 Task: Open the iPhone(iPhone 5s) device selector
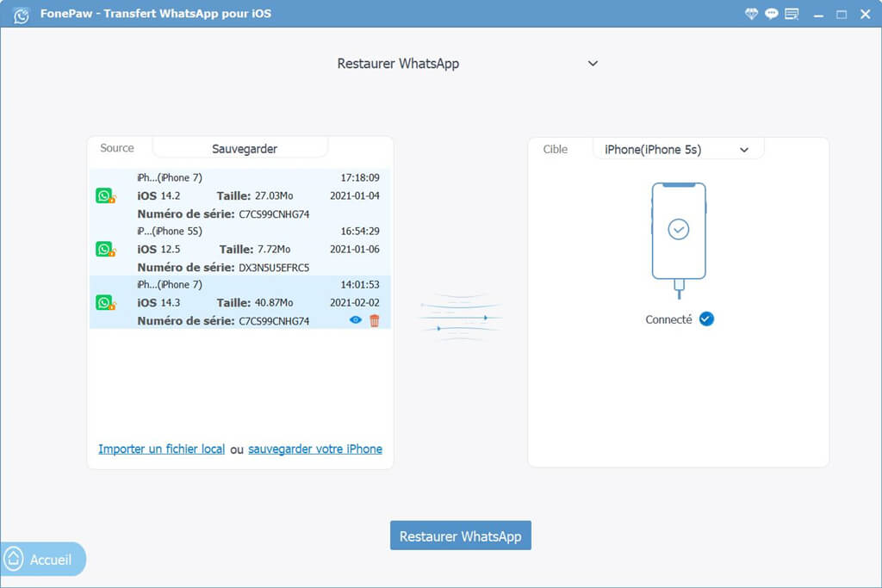[678, 150]
